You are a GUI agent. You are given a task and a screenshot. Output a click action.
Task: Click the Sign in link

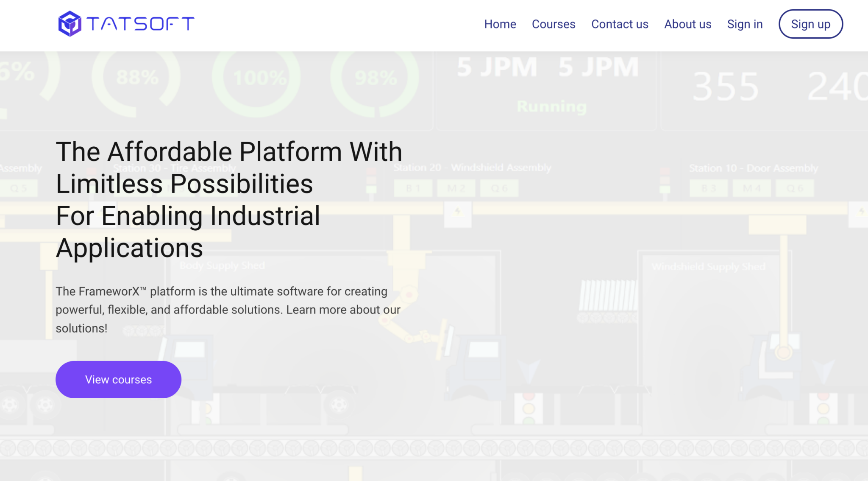coord(745,24)
